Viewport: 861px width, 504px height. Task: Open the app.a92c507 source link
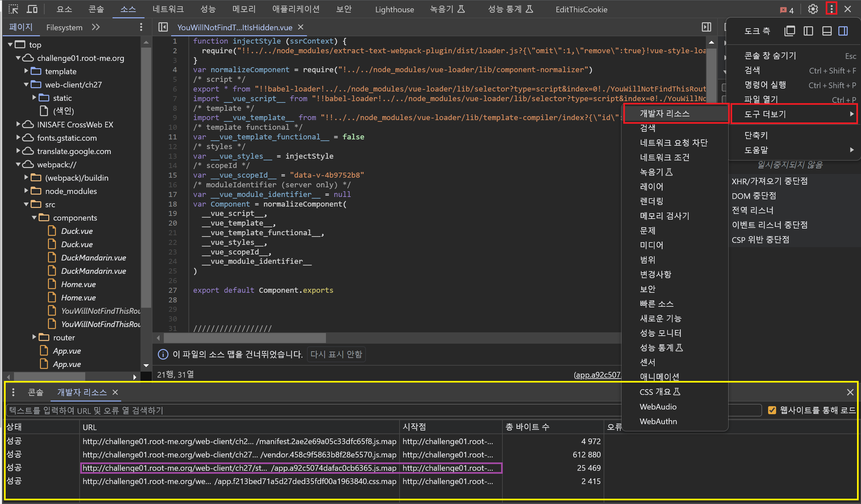pos(597,375)
